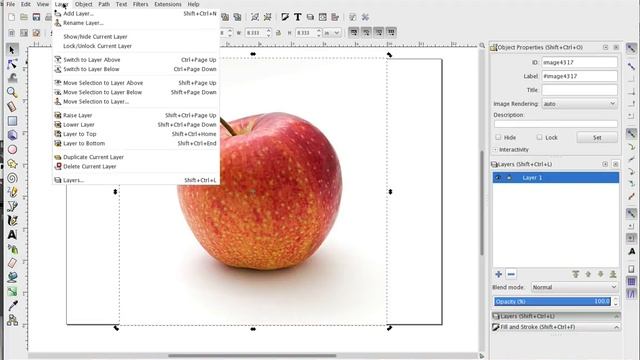640x360 pixels.
Task: Click the Opacity slider bar
Action: (x=553, y=302)
